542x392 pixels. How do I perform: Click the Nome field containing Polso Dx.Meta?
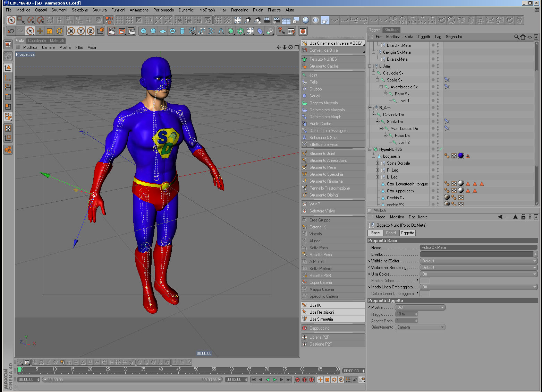pyautogui.click(x=478, y=247)
